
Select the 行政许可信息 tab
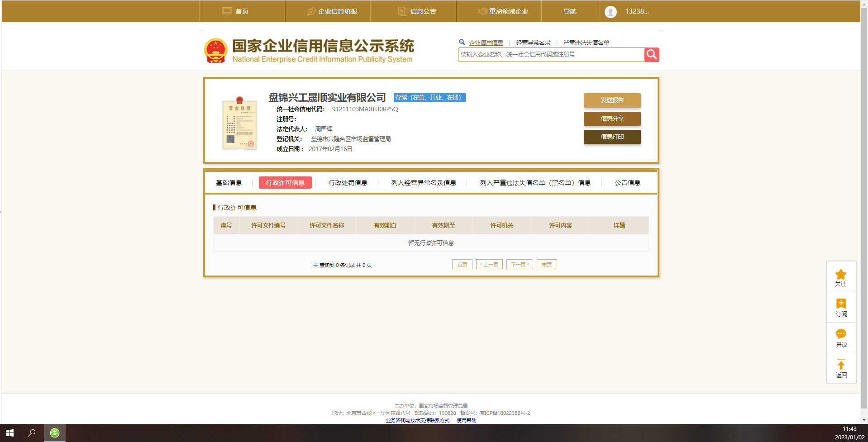(285, 183)
